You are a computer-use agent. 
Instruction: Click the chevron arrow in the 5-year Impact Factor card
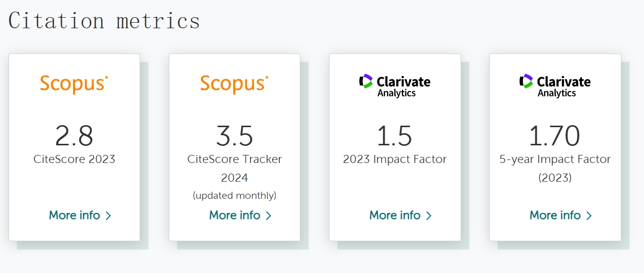click(x=589, y=216)
